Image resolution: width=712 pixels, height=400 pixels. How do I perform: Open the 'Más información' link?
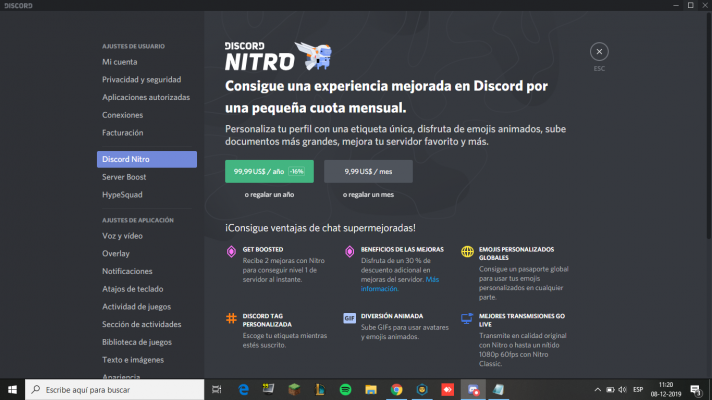click(x=400, y=284)
